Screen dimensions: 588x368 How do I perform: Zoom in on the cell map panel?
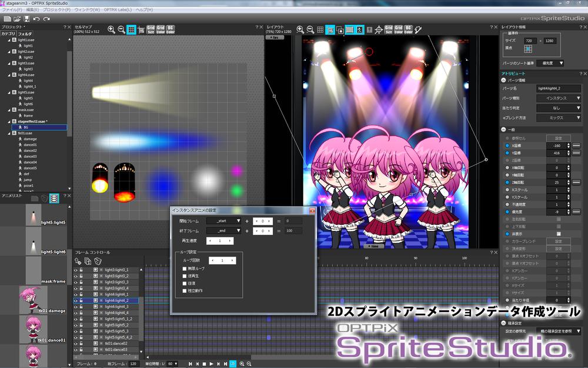pos(111,29)
